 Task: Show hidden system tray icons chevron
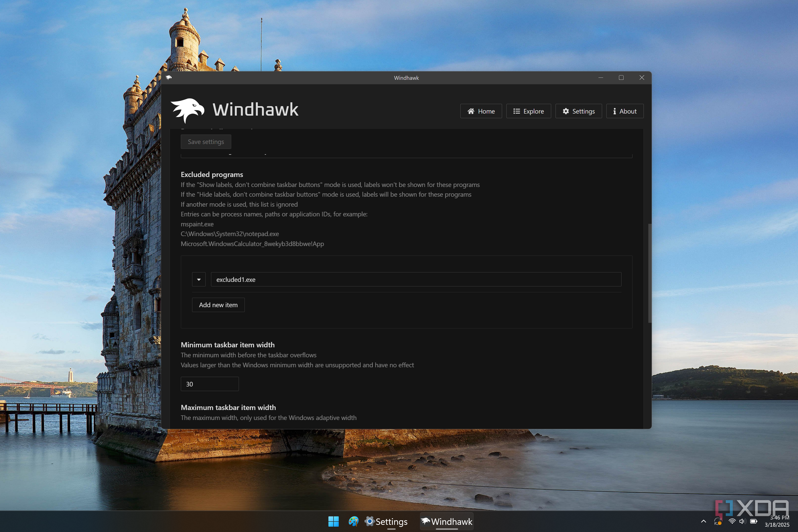click(704, 522)
